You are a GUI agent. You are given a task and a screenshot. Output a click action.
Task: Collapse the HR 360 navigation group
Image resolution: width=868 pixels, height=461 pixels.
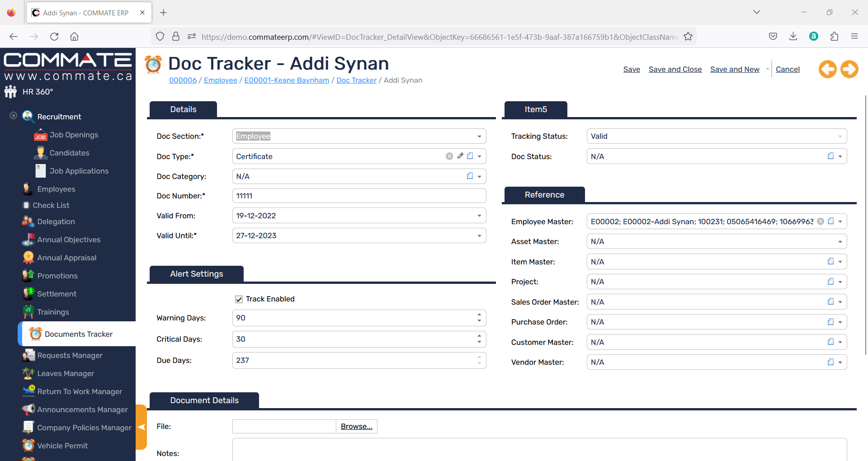[14, 116]
